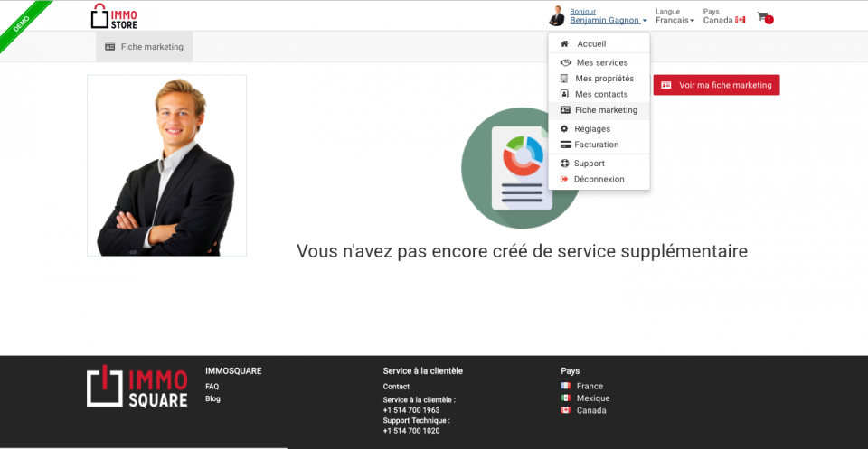Select Mes propriétés menu item
Screen dimensions: 868x449
click(x=599, y=79)
